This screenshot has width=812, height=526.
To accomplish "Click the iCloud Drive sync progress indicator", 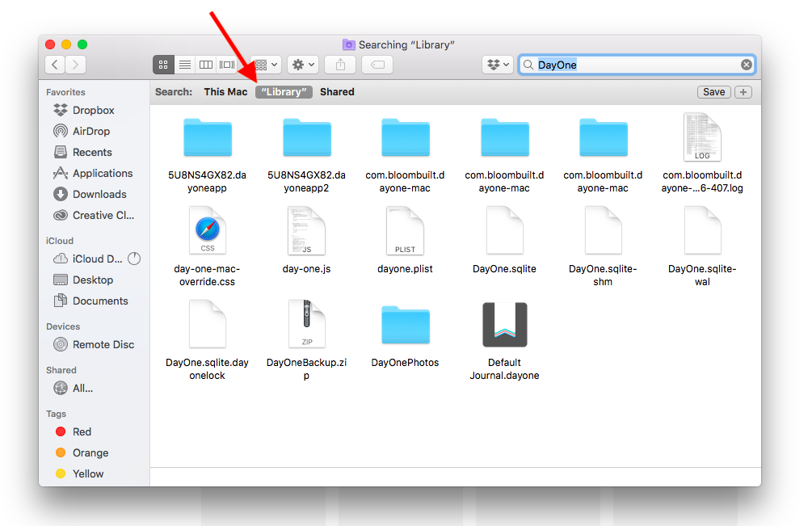I will click(134, 259).
